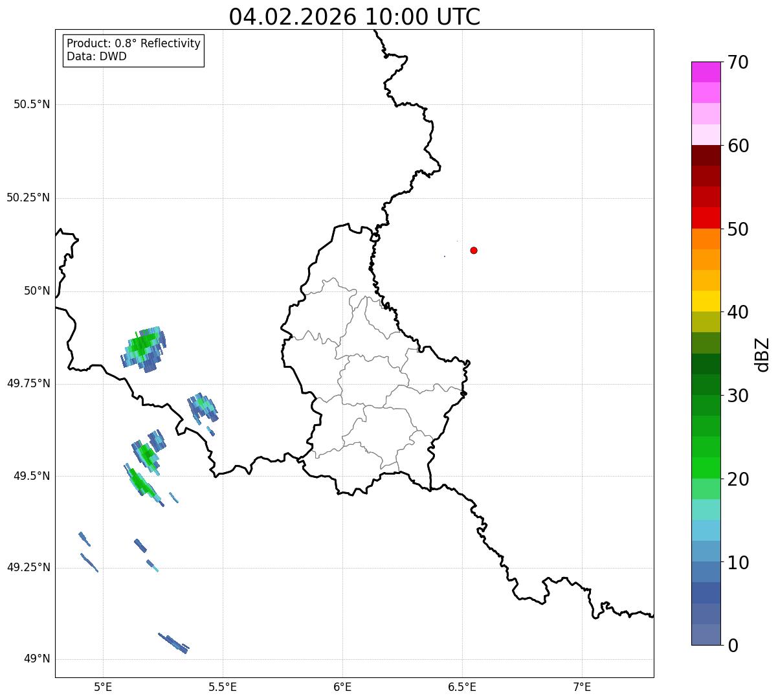Click the red station marker dot
Viewport: 778px width, 700px height.
[474, 250]
